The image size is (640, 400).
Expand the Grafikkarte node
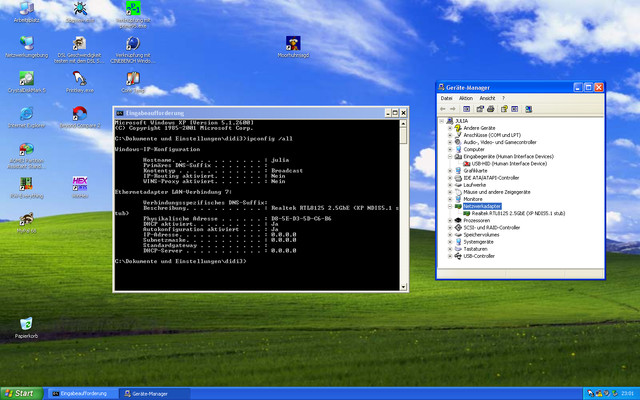coord(450,171)
